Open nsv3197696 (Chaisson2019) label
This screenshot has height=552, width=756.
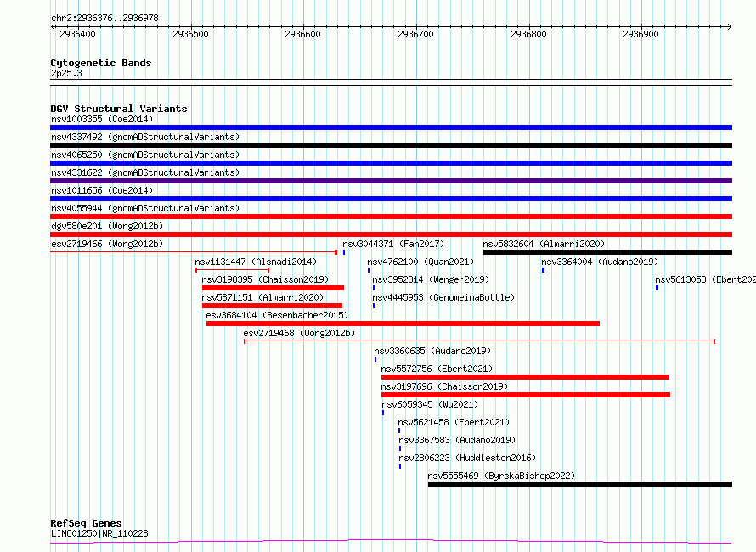(444, 386)
